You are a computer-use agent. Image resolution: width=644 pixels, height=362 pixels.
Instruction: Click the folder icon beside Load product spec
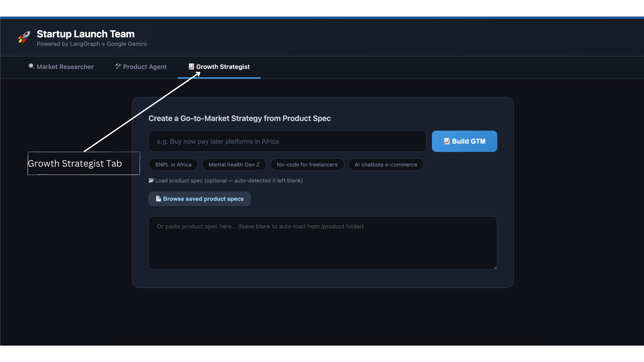(x=151, y=180)
